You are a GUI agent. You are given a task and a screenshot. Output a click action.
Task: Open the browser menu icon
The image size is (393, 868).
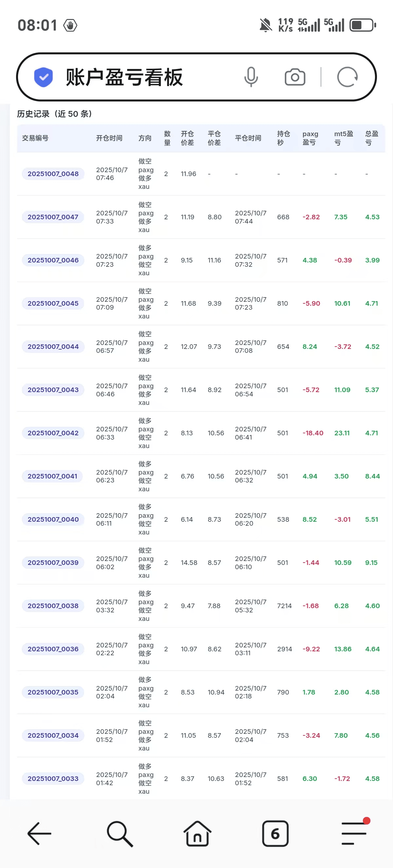(x=354, y=834)
